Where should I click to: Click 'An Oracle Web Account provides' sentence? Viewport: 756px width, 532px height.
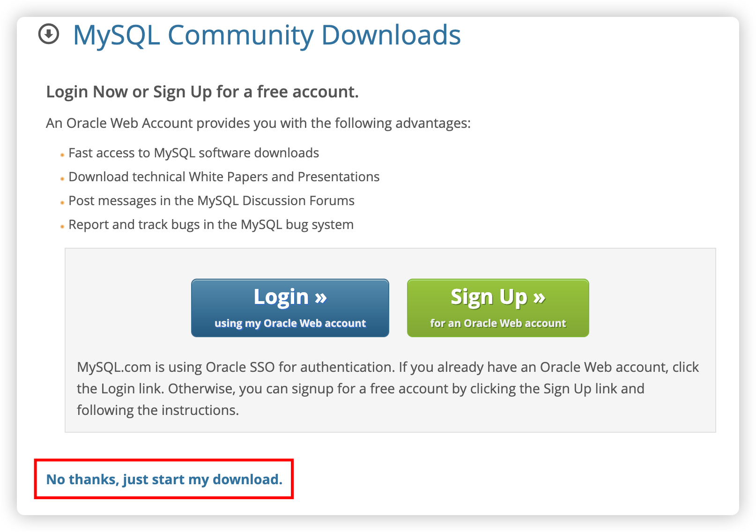pyautogui.click(x=258, y=123)
